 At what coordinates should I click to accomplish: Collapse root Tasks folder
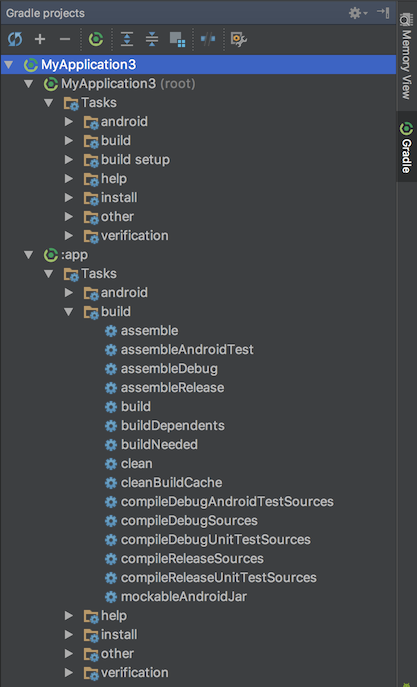(x=49, y=103)
